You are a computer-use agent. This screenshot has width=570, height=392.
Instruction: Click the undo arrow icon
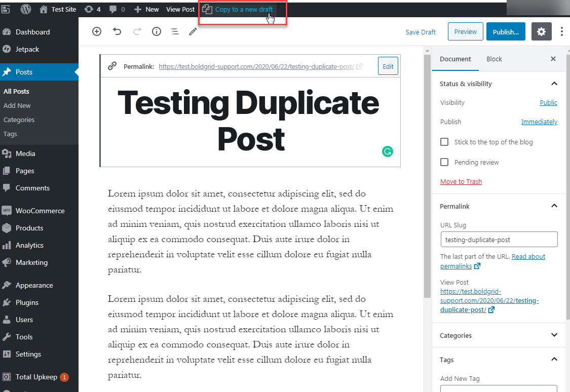click(x=117, y=31)
